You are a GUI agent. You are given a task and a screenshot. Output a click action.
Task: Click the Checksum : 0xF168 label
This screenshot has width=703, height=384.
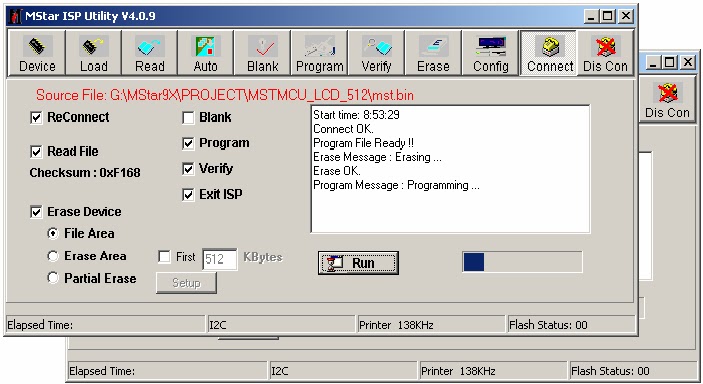click(85, 173)
